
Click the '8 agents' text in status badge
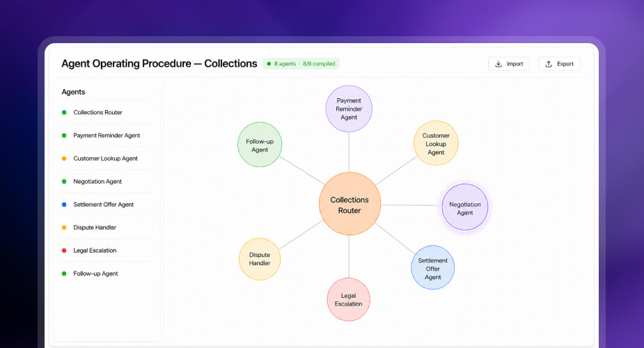285,63
